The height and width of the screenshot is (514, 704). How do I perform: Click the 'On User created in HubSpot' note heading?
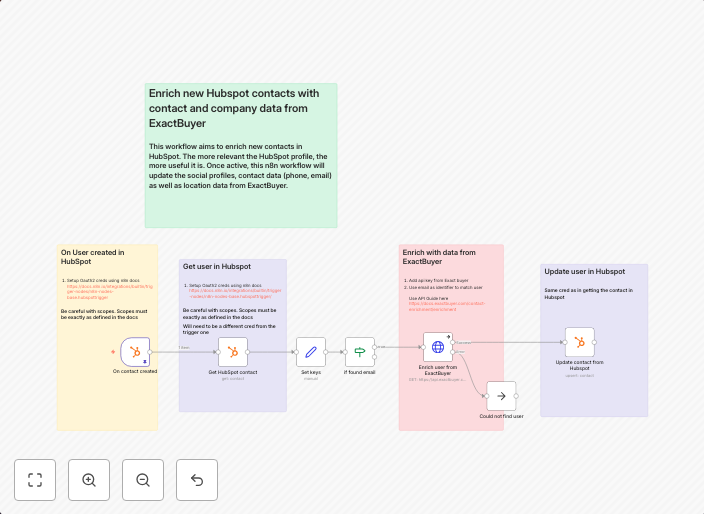(92, 257)
